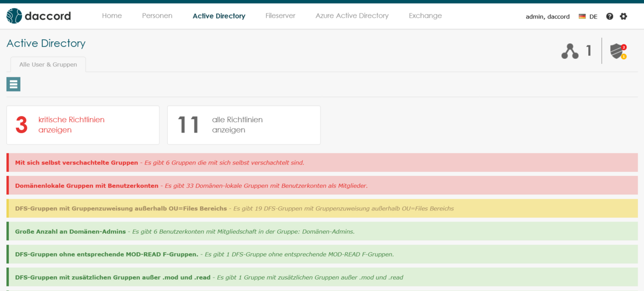Open 'DFS-Gruppen mit zusätzlichen Gruppen' policy

[x=322, y=277]
